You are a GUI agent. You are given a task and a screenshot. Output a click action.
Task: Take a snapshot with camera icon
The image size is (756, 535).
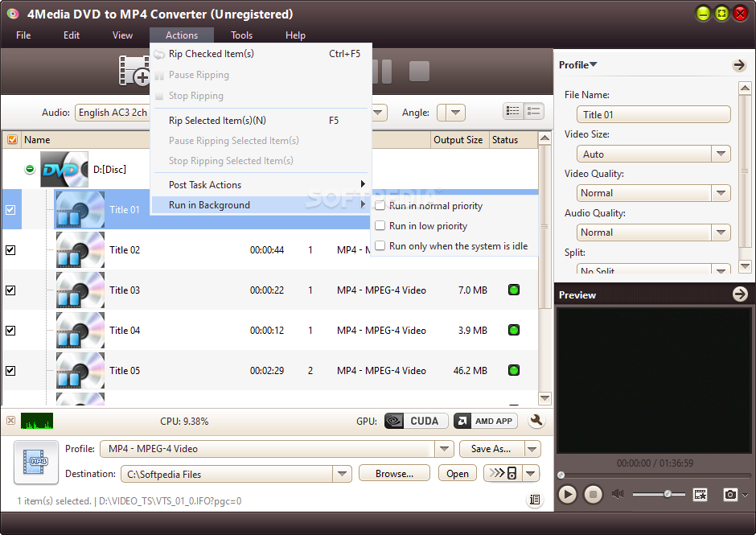click(x=730, y=495)
